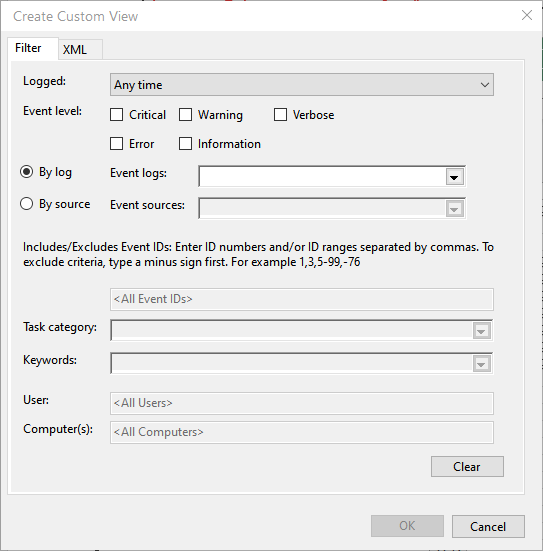Open the Logged time dropdown

click(302, 85)
